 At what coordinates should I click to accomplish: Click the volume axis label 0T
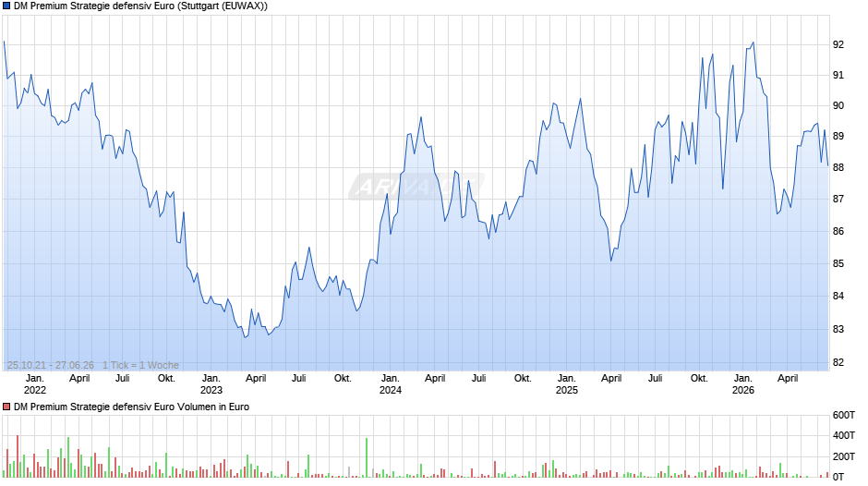coord(838,477)
